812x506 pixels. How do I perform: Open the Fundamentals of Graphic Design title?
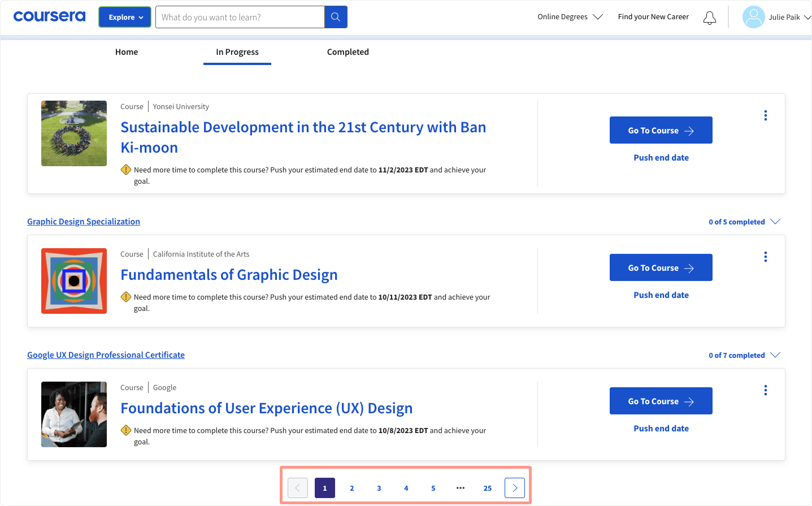(x=229, y=275)
